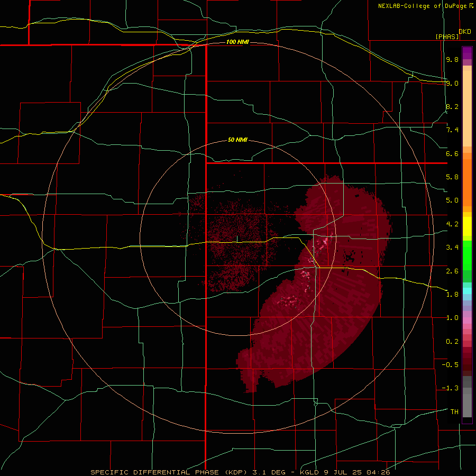476x476 pixels.
Task: Click the -0.5 color scale value
Action: pos(450,365)
